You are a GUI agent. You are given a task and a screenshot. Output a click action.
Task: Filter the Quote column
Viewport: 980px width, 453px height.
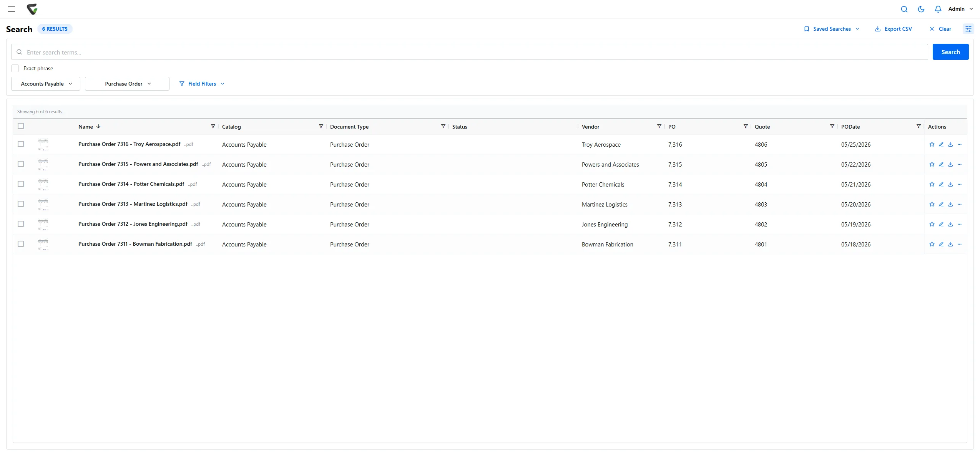click(x=832, y=126)
